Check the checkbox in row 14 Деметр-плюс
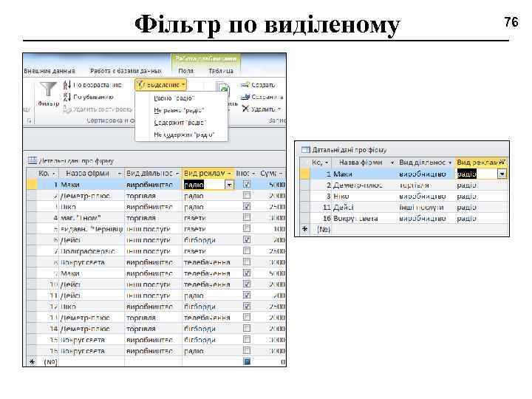Screen dimensions: 532x399 247,328
